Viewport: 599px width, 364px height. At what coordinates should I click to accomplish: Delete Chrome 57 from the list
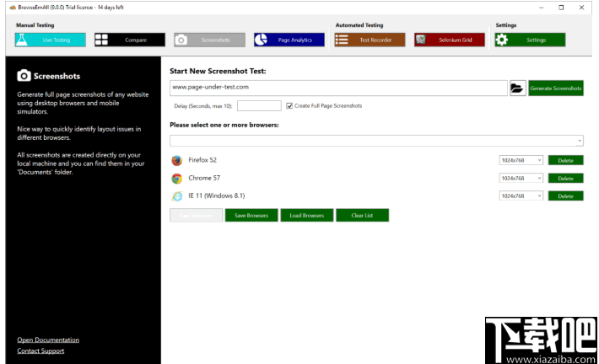(x=566, y=178)
